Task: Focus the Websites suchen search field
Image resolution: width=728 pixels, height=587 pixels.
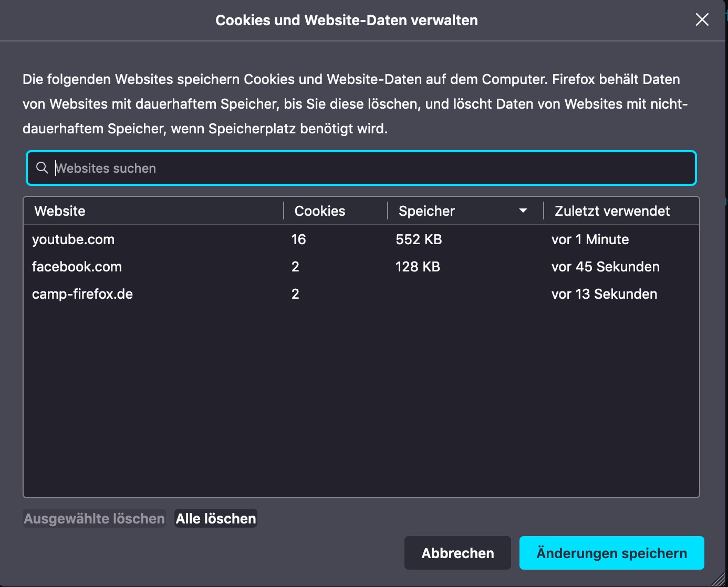Action: [368, 168]
